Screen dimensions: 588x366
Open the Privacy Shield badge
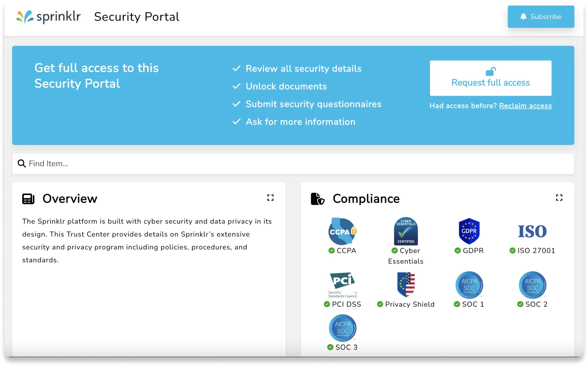(x=406, y=284)
